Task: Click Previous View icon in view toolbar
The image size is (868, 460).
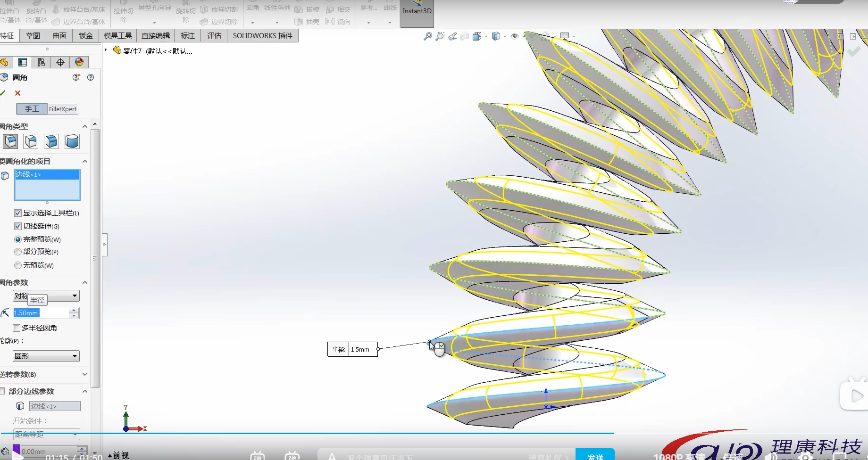Action: click(452, 36)
